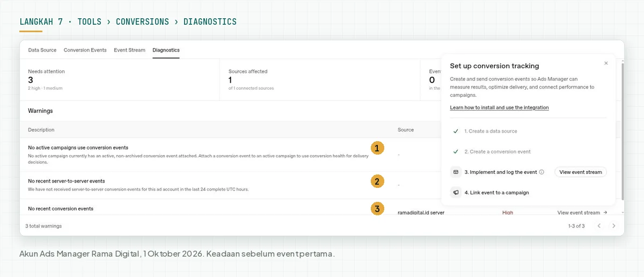This screenshot has width=644, height=277.
Task: Click the Warnings section heading
Action: coord(40,111)
